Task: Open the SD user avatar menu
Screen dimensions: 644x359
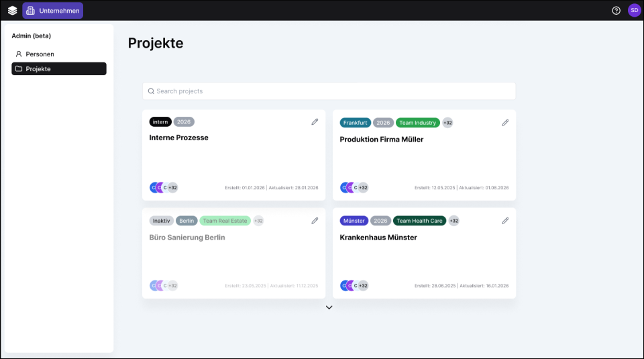Action: click(x=634, y=11)
